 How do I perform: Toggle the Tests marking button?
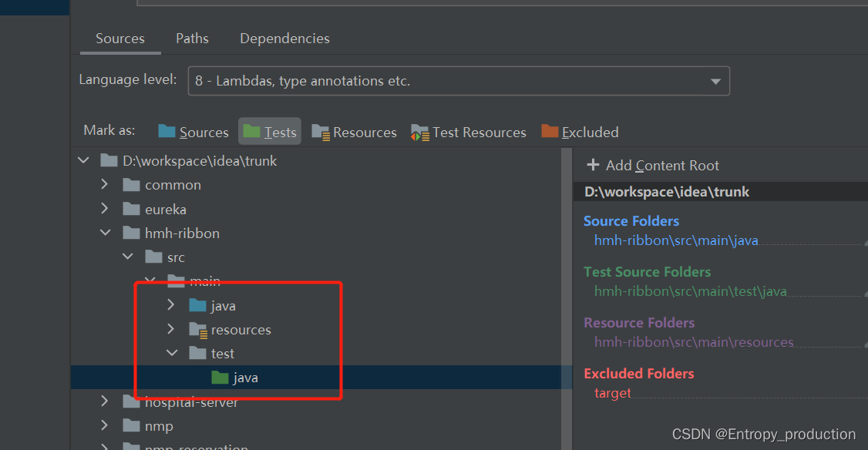269,131
